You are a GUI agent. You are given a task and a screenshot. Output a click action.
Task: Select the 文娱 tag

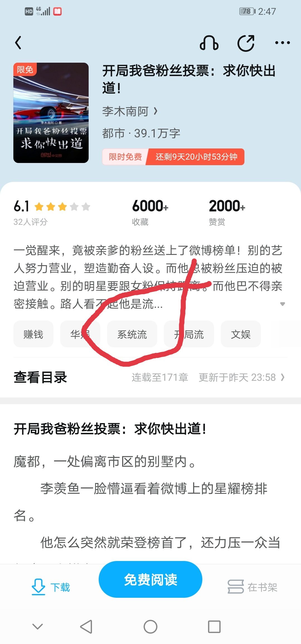(241, 334)
